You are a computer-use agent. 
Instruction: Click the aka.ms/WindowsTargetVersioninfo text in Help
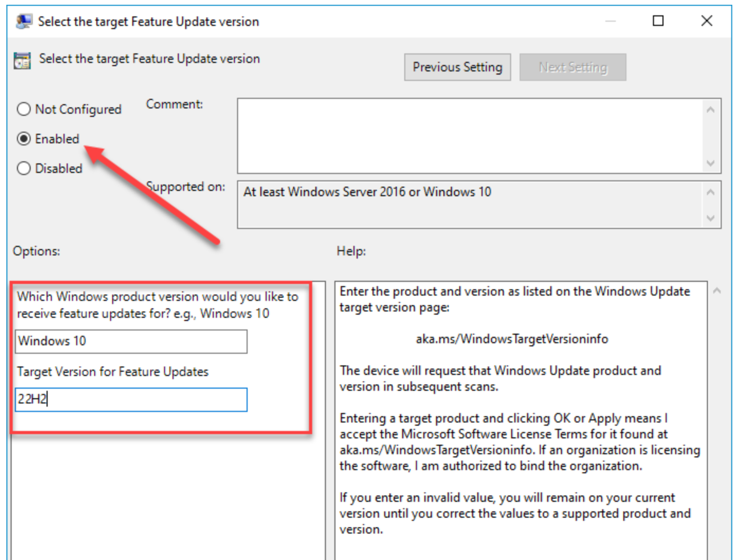point(512,339)
